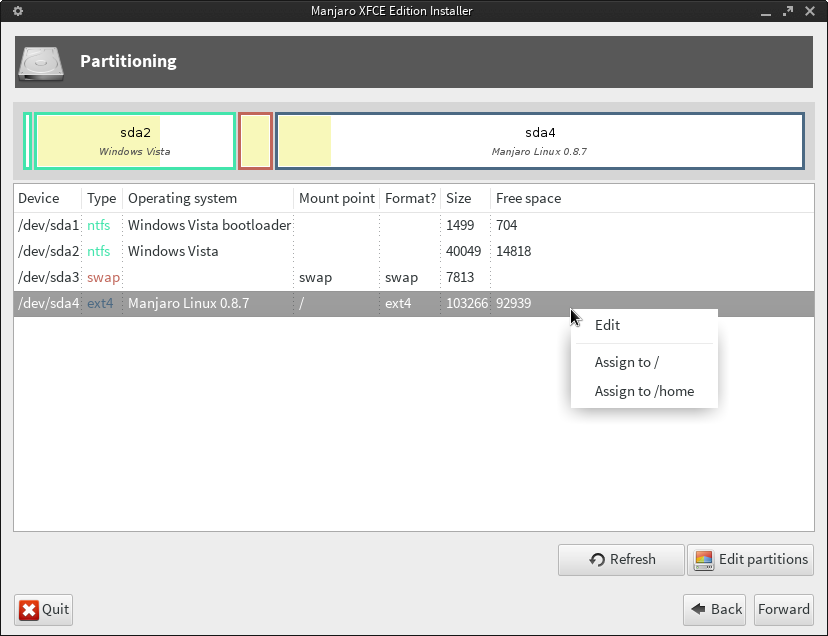828x636 pixels.
Task: Sort by the Device column header
Action: (48, 198)
